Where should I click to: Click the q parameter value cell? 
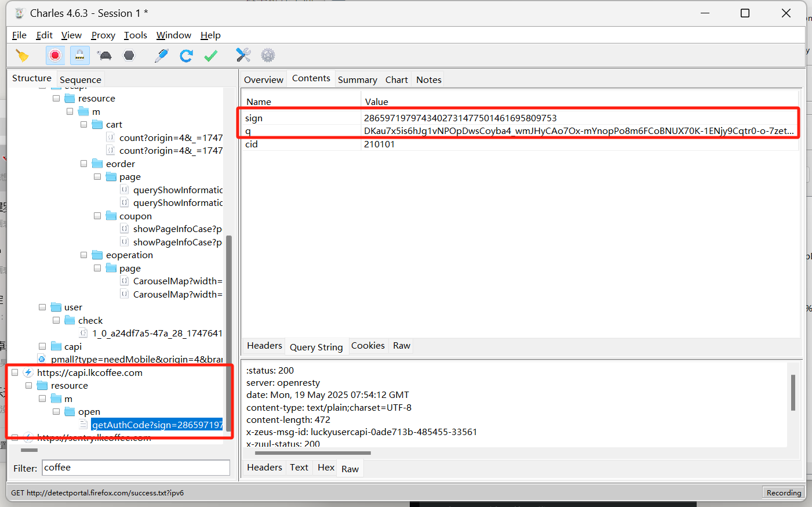580,131
